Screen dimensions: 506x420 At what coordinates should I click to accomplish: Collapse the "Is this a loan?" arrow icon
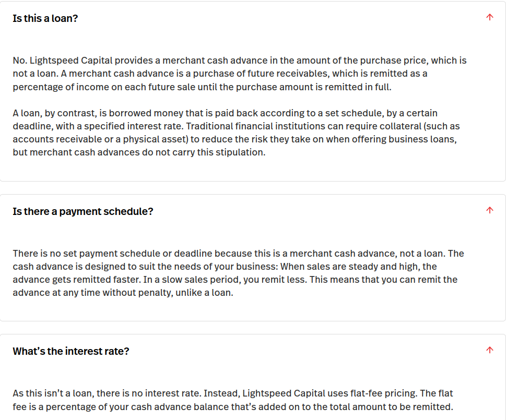489,17
